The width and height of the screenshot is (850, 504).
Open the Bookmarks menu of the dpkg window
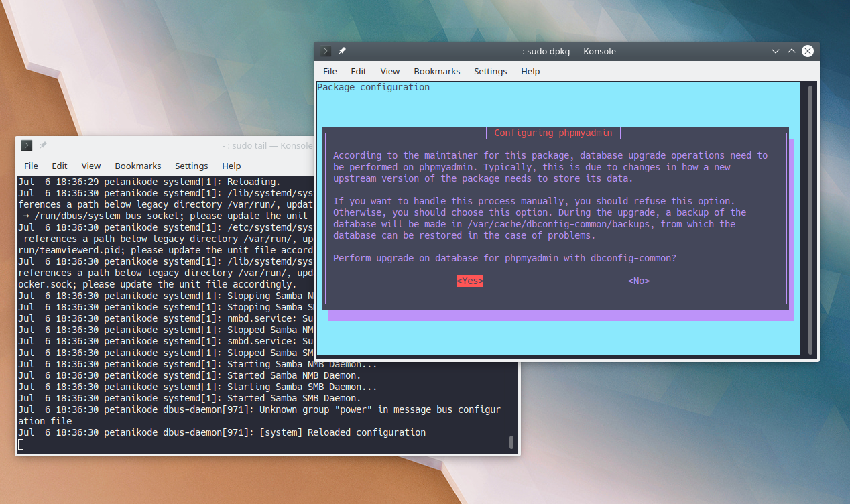tap(436, 71)
